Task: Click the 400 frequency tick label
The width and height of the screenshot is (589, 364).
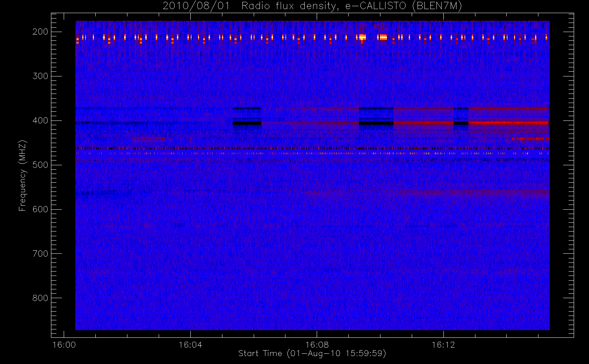Action: click(40, 120)
